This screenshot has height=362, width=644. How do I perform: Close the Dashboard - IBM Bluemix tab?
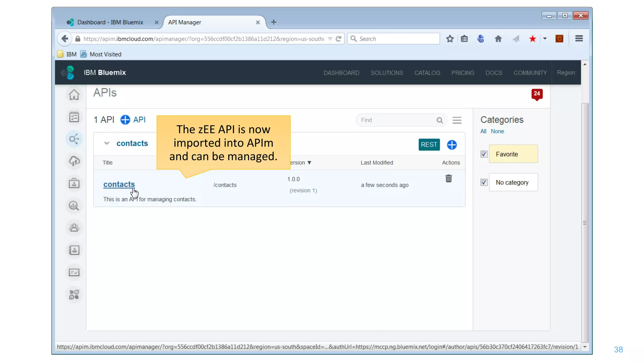tap(156, 22)
